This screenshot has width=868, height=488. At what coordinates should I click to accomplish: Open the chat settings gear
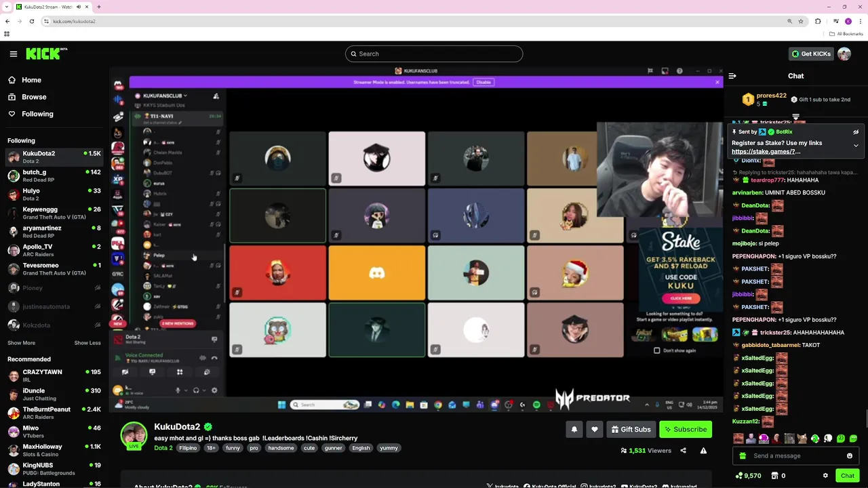pyautogui.click(x=825, y=476)
